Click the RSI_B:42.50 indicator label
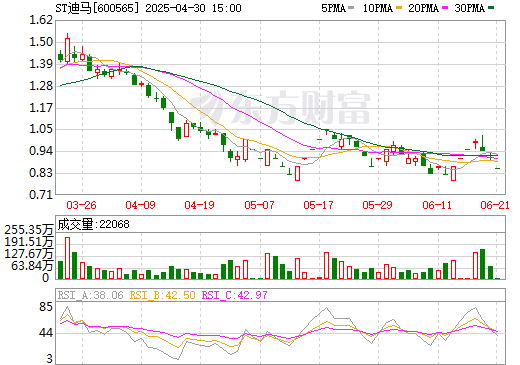The width and height of the screenshot is (520, 365). tap(162, 295)
